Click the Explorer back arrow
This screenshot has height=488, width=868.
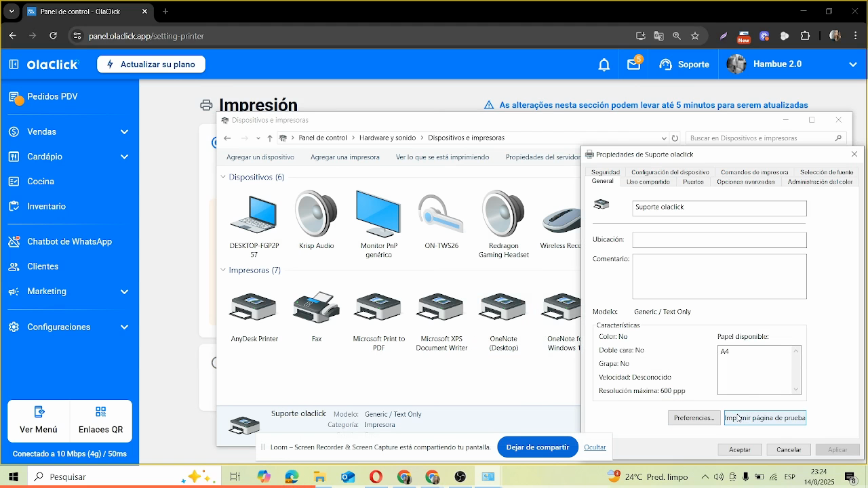[227, 138]
